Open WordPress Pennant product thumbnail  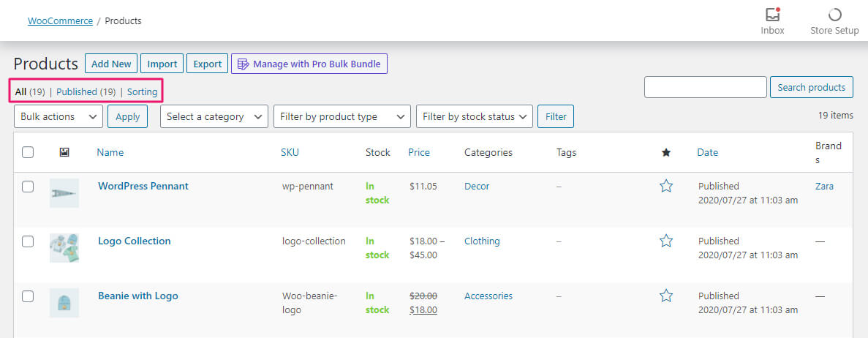pyautogui.click(x=64, y=193)
